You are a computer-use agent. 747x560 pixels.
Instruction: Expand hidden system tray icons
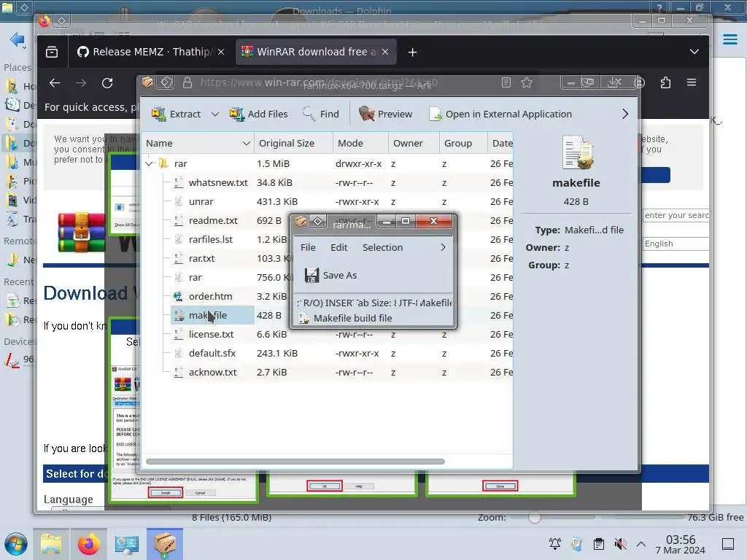(641, 544)
